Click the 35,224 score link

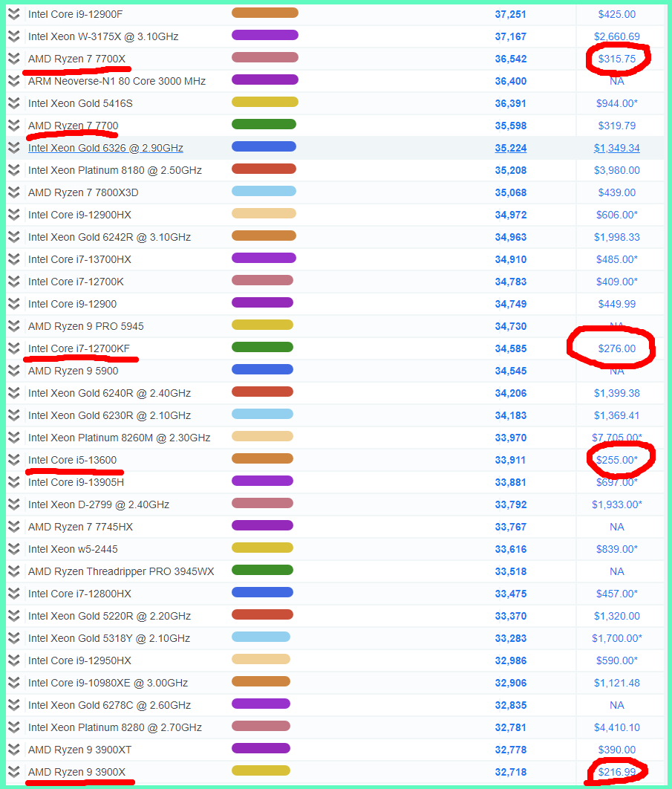511,148
